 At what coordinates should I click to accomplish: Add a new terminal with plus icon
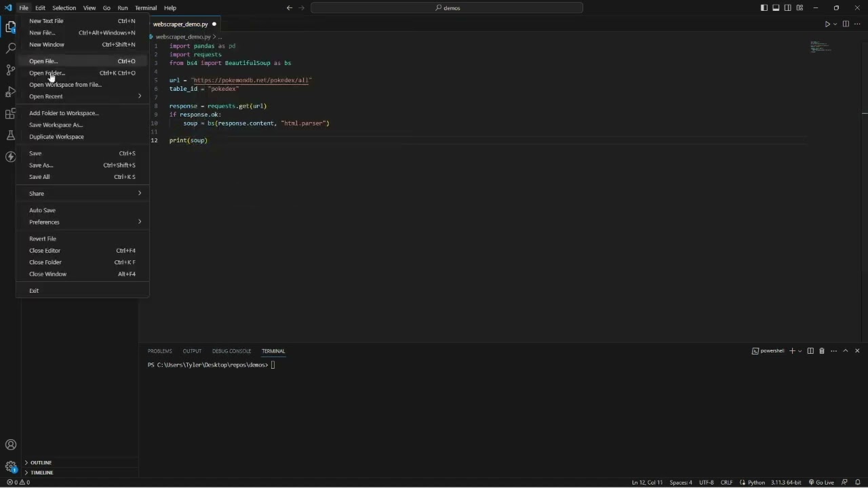click(x=792, y=351)
